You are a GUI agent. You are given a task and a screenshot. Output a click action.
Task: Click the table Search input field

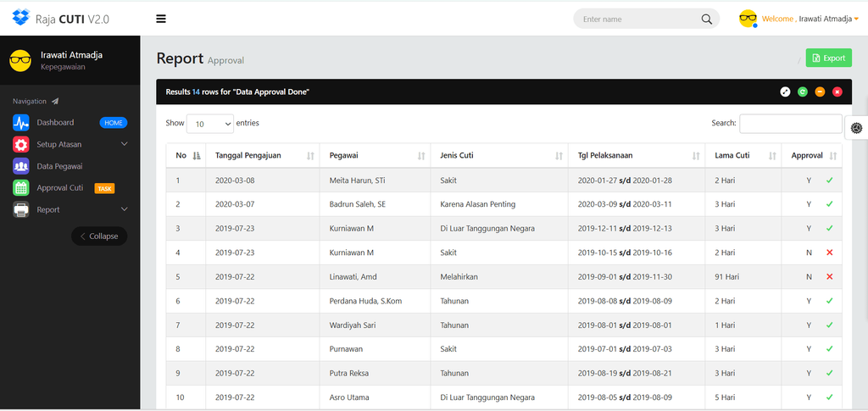[x=791, y=124]
